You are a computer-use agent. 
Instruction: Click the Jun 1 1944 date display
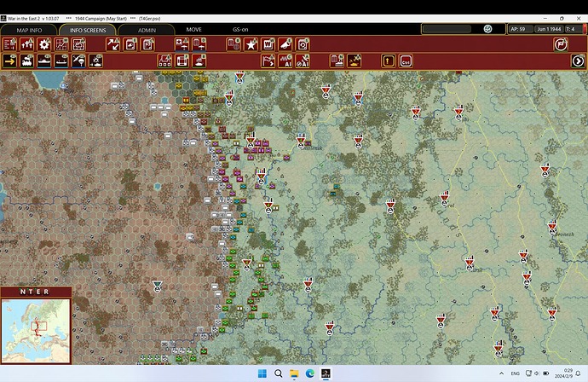[549, 29]
